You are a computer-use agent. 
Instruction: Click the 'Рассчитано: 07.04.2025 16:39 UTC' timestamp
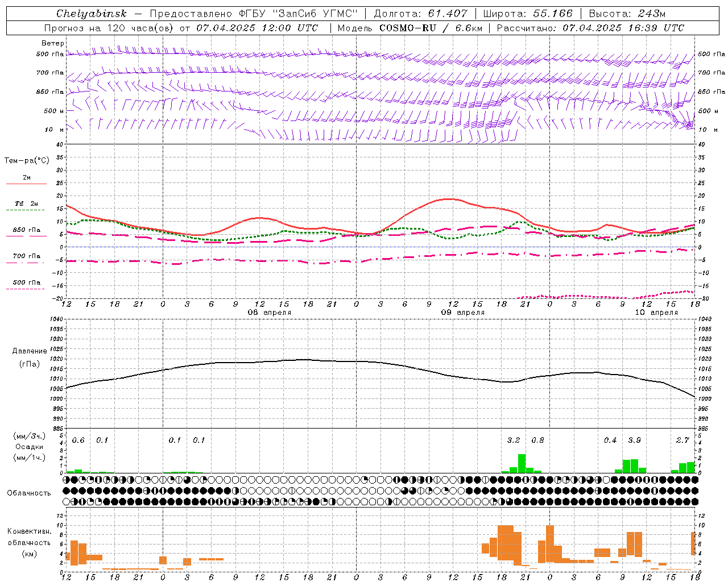point(590,28)
